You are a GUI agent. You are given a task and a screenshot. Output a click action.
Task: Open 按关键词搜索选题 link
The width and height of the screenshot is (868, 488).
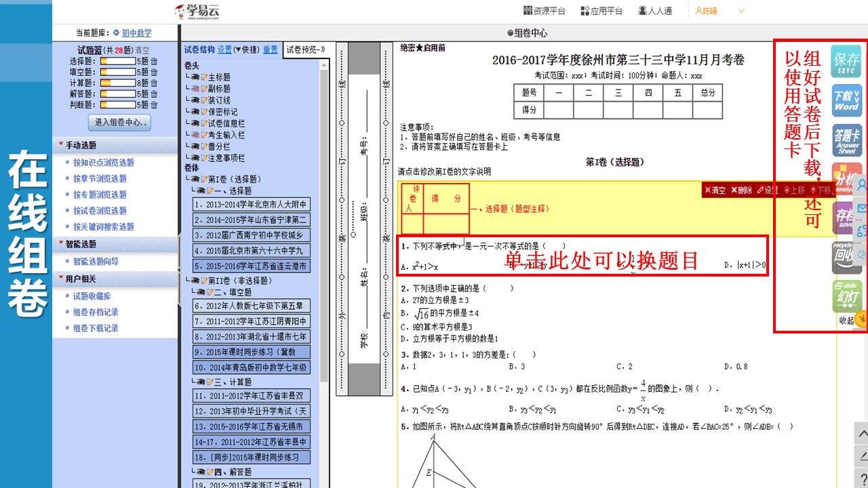[104, 227]
